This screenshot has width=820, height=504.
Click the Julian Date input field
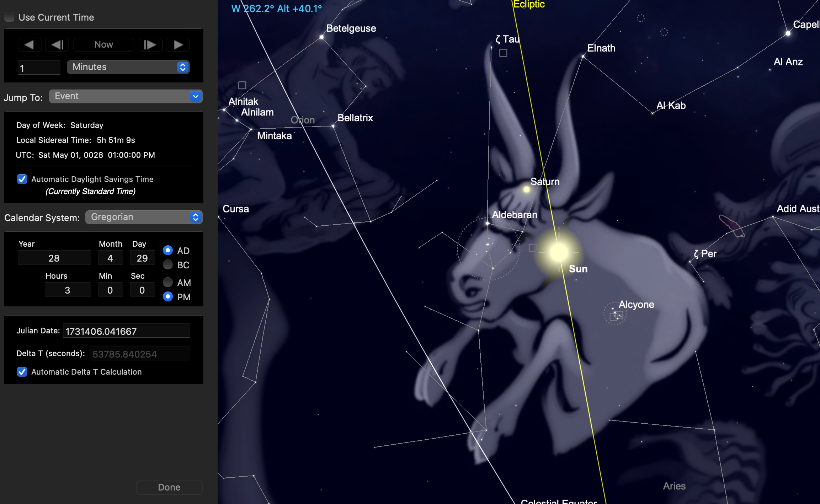pos(126,331)
